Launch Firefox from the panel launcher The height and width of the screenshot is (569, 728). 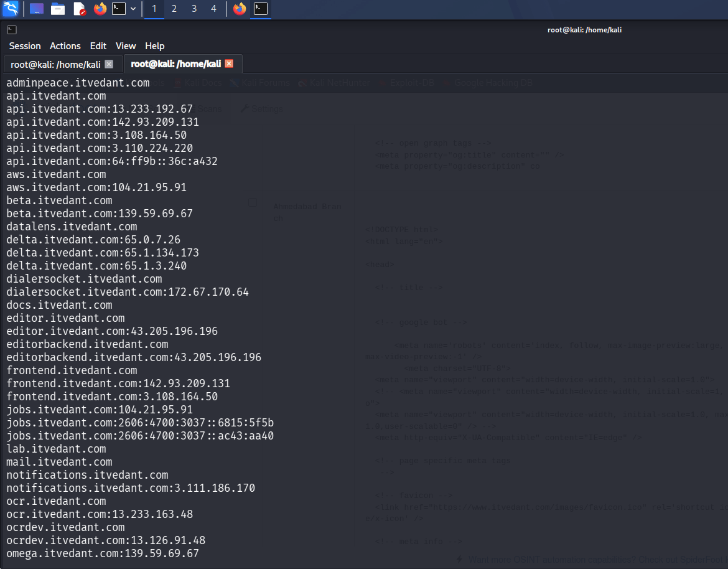coord(100,8)
